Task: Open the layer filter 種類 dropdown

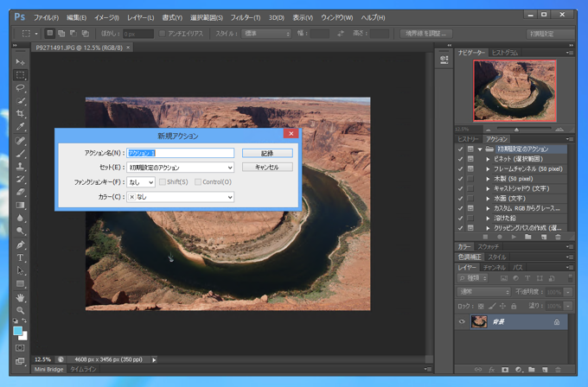Action: point(472,278)
